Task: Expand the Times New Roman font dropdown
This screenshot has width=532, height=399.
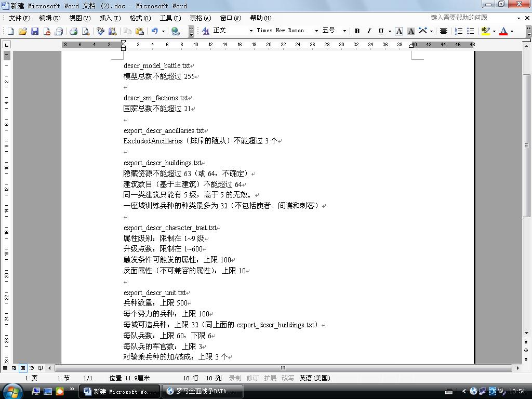Action: [316, 31]
